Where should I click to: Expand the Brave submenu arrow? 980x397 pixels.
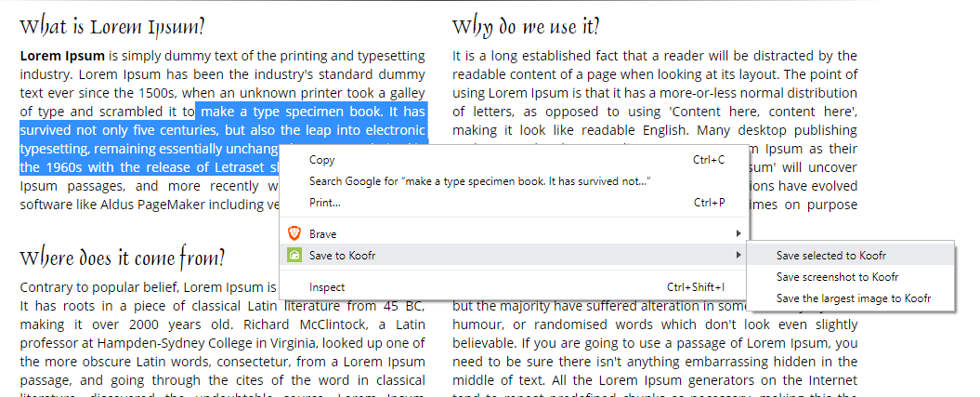[738, 233]
